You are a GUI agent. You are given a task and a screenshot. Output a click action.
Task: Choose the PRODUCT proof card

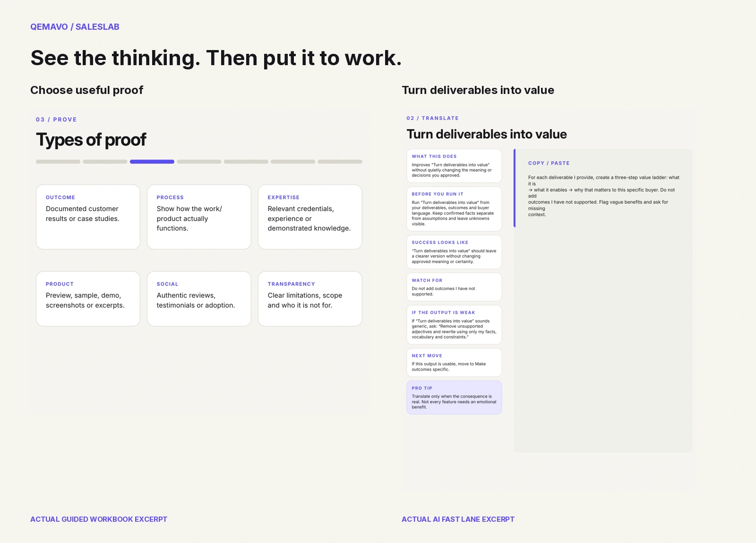click(x=88, y=298)
